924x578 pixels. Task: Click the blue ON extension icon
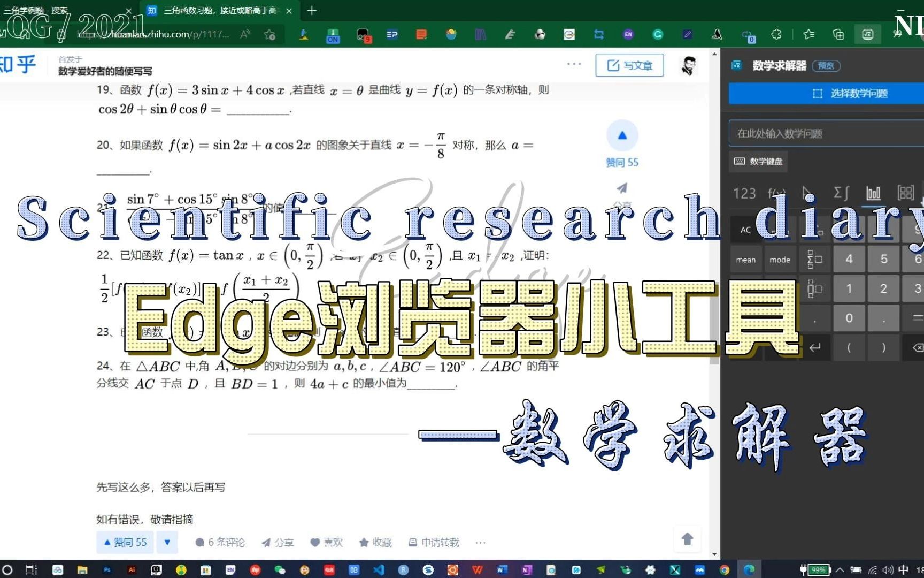(x=333, y=36)
